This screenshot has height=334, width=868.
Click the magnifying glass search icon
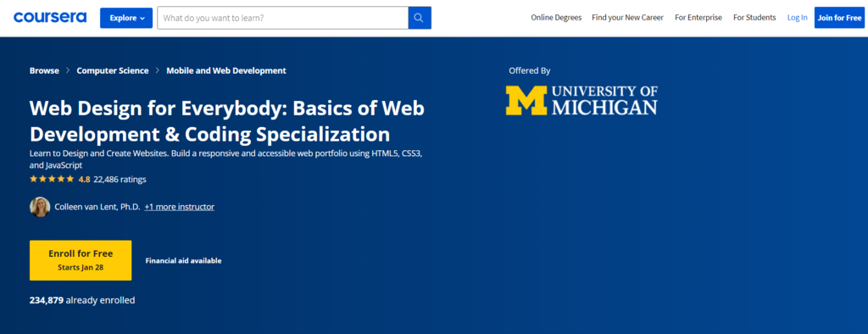[x=420, y=18]
